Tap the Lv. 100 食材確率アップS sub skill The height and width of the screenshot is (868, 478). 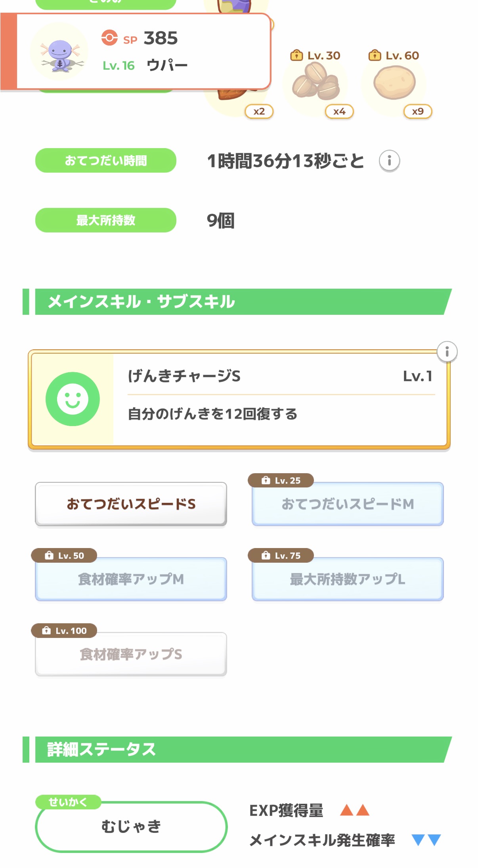click(x=131, y=654)
